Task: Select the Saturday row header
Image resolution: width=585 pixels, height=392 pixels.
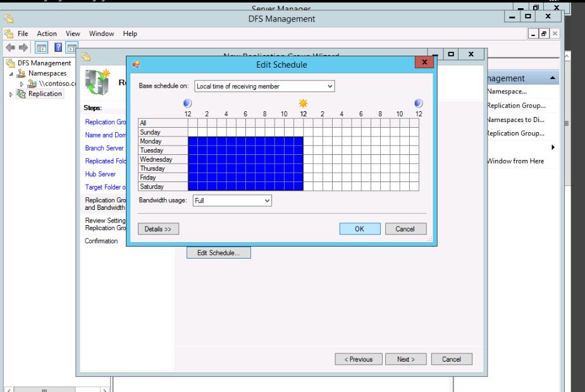Action: click(x=163, y=187)
